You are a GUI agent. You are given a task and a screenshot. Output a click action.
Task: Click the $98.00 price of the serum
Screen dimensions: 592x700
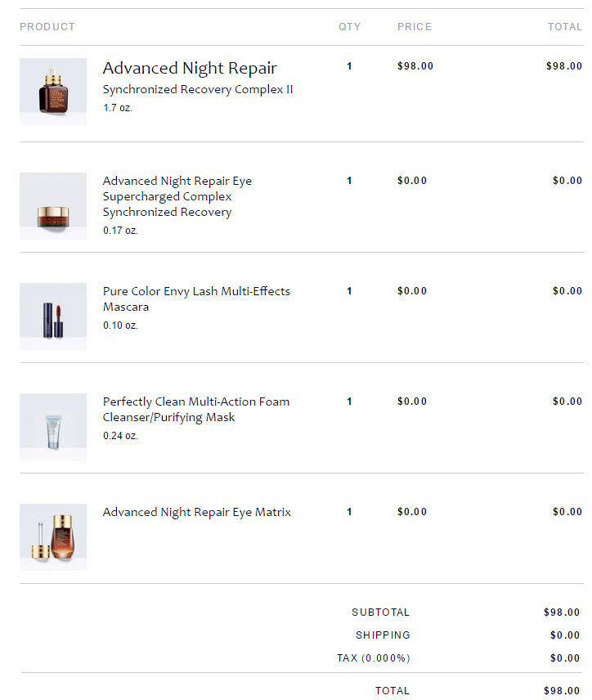[x=415, y=66]
